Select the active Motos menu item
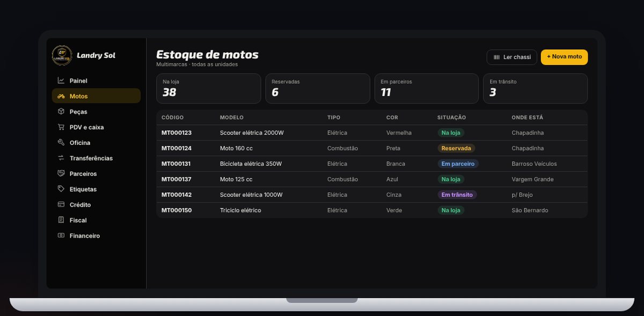644x316 pixels. [96, 96]
